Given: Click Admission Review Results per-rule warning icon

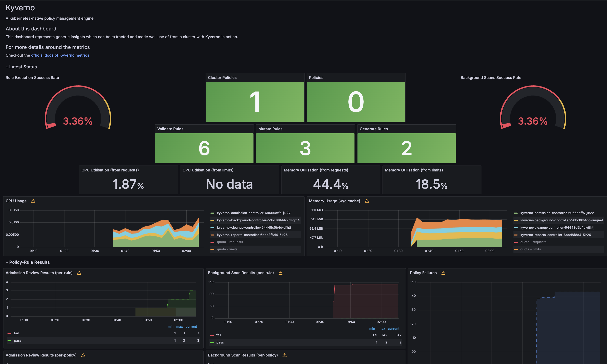Looking at the screenshot, I should (79, 273).
